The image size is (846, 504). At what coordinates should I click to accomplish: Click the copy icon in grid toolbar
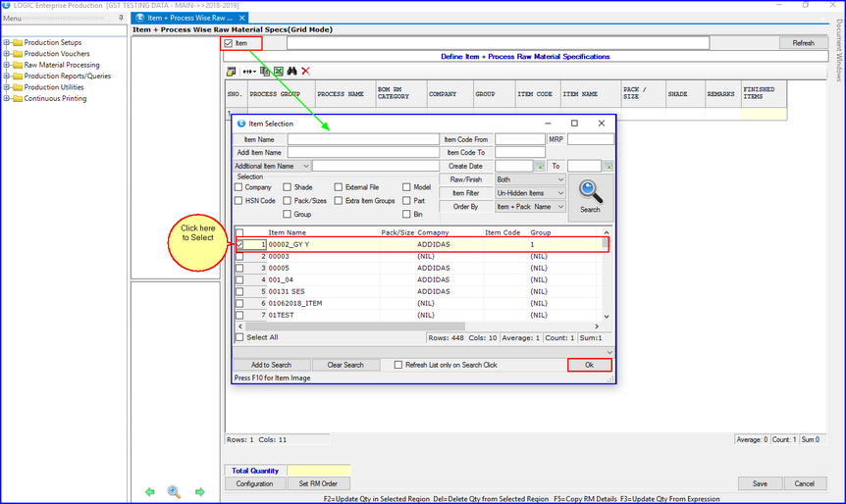click(265, 72)
